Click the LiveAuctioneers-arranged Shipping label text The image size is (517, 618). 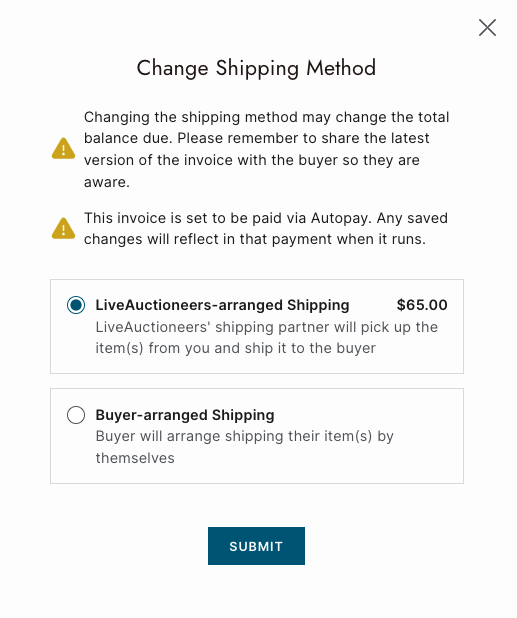(x=222, y=305)
